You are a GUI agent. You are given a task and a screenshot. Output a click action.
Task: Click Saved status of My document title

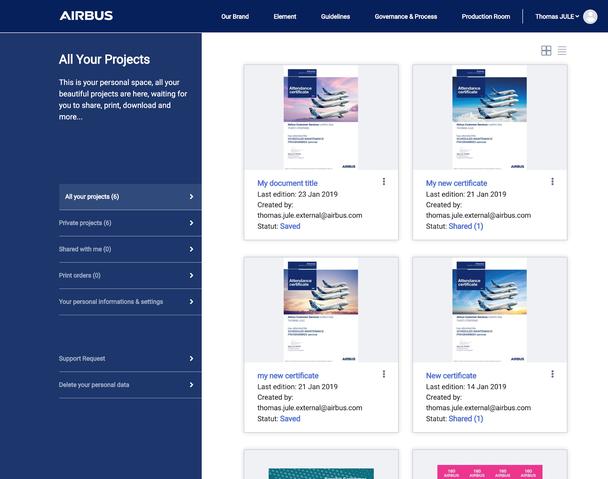(x=290, y=226)
